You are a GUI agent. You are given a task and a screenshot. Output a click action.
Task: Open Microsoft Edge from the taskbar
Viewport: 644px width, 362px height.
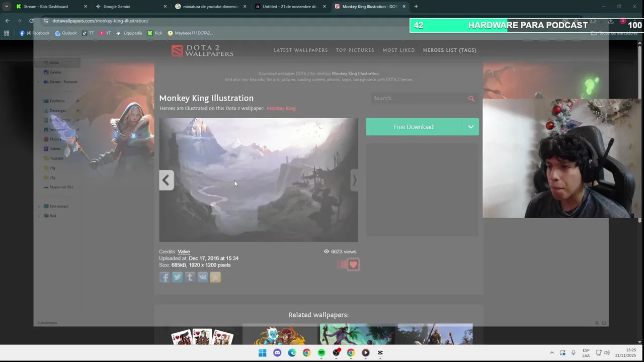pyautogui.click(x=292, y=353)
